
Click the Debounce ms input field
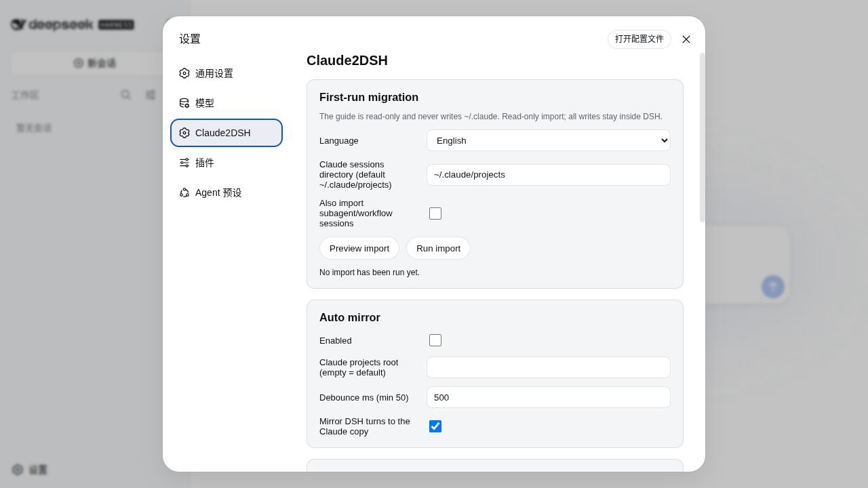click(549, 397)
